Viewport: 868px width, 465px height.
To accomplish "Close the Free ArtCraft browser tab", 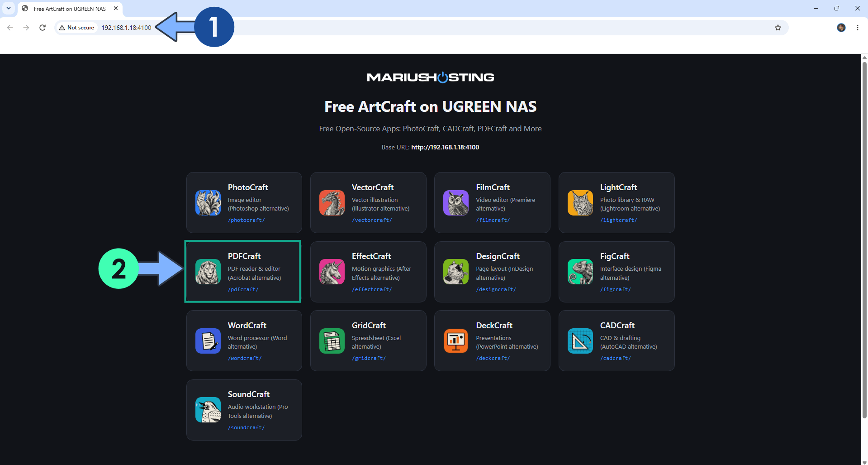I will [x=116, y=8].
